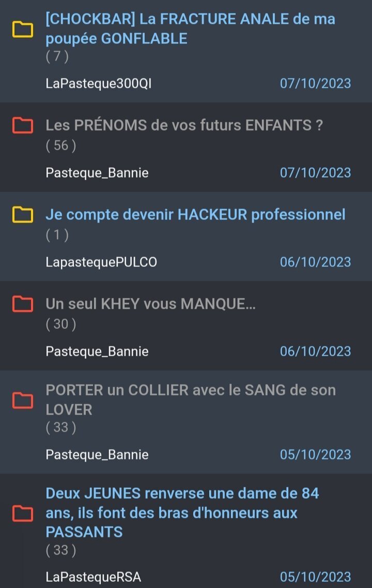Click the 07/10/2023 date on CHOCKBAR topic
Screen dimensions: 372x588
point(315,83)
